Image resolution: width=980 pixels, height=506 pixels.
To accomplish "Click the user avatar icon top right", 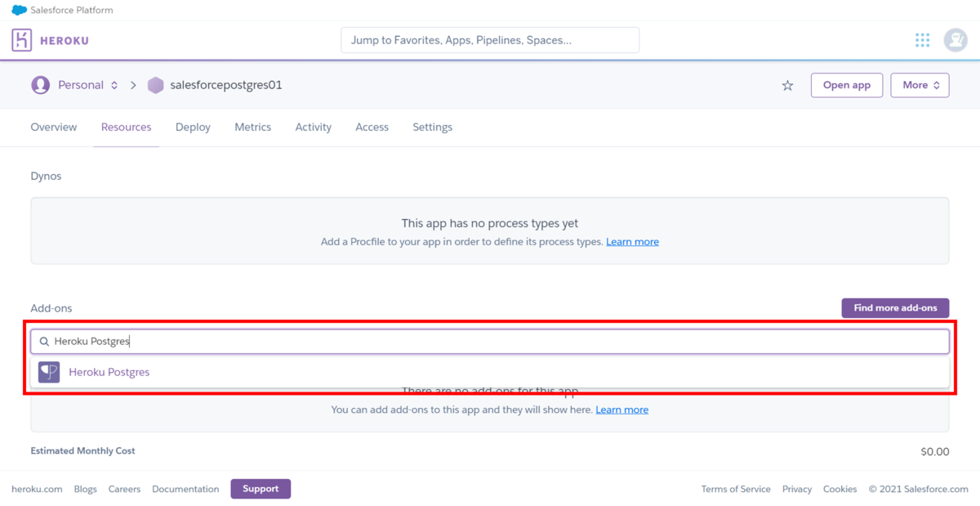I will coord(955,39).
